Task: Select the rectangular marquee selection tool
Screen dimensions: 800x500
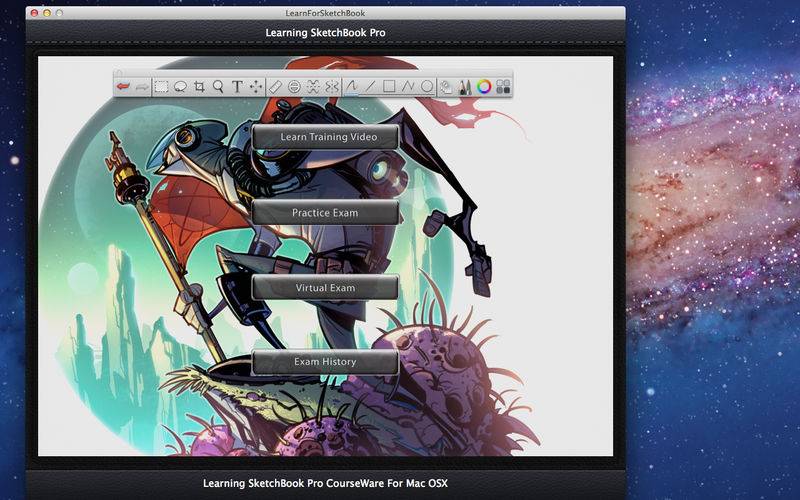Action: pos(161,87)
